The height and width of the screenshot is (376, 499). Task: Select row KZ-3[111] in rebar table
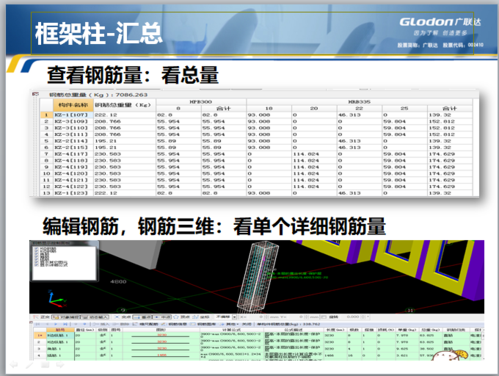tap(256, 134)
